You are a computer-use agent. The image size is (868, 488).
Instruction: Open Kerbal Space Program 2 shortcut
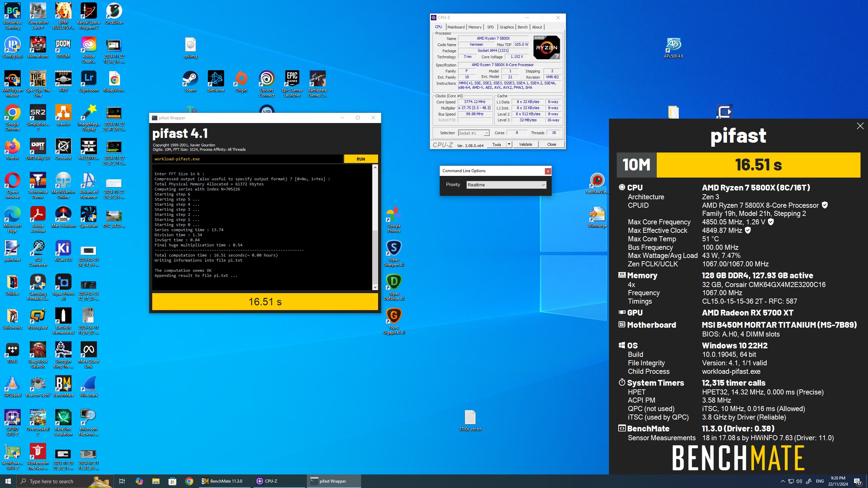point(88,16)
